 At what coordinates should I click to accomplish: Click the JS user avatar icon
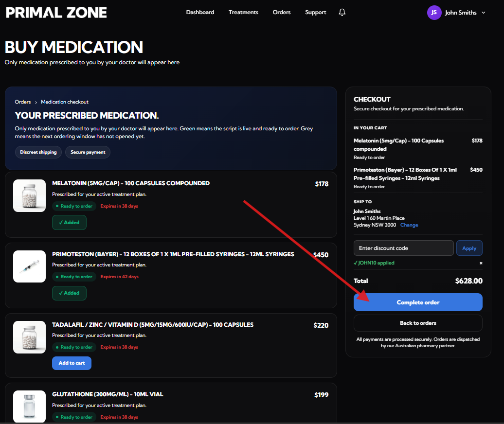[434, 13]
